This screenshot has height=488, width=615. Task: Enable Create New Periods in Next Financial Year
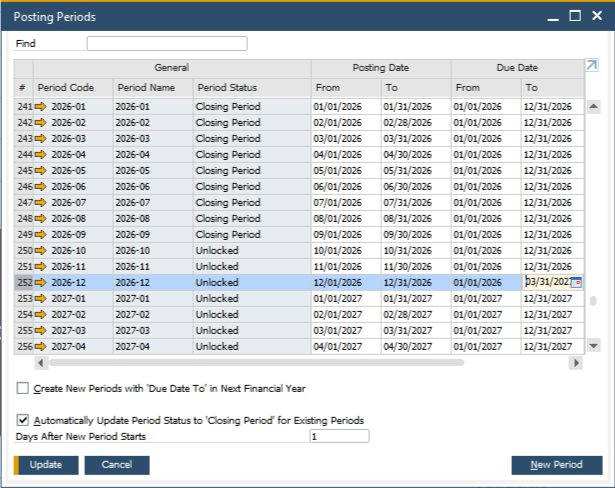pos(23,388)
